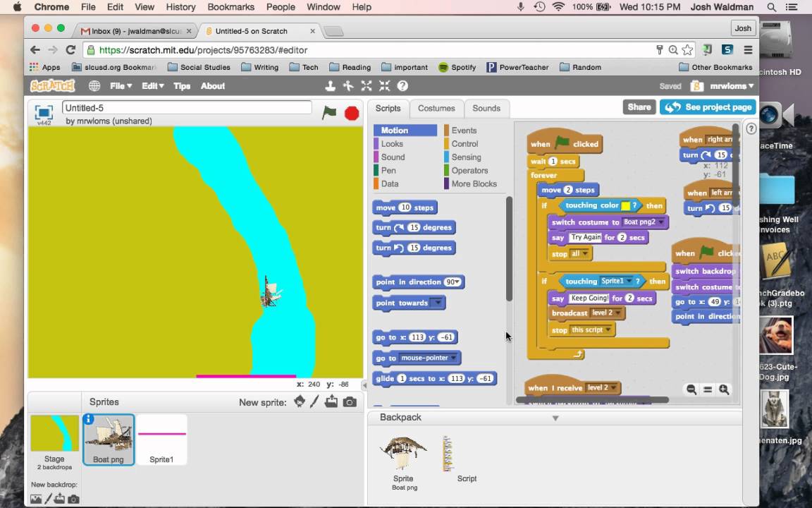Viewport: 812px width, 508px height.
Task: Open the File dropdown in Scratch
Action: pyautogui.click(x=121, y=86)
